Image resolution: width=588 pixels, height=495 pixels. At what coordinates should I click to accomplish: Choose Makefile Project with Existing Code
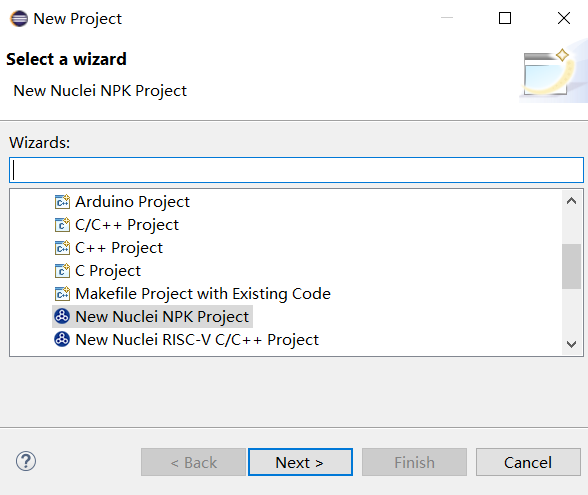click(203, 294)
